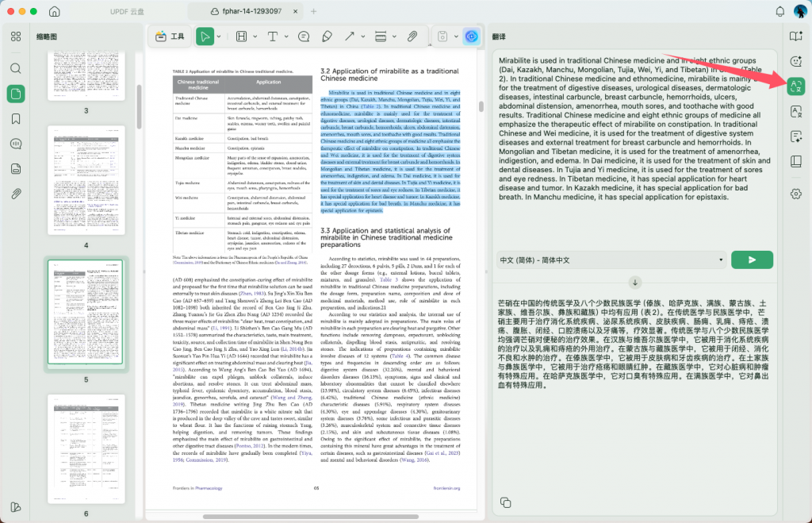812x523 pixels.
Task: Open the UPDF AI button in toolbar
Action: (471, 37)
